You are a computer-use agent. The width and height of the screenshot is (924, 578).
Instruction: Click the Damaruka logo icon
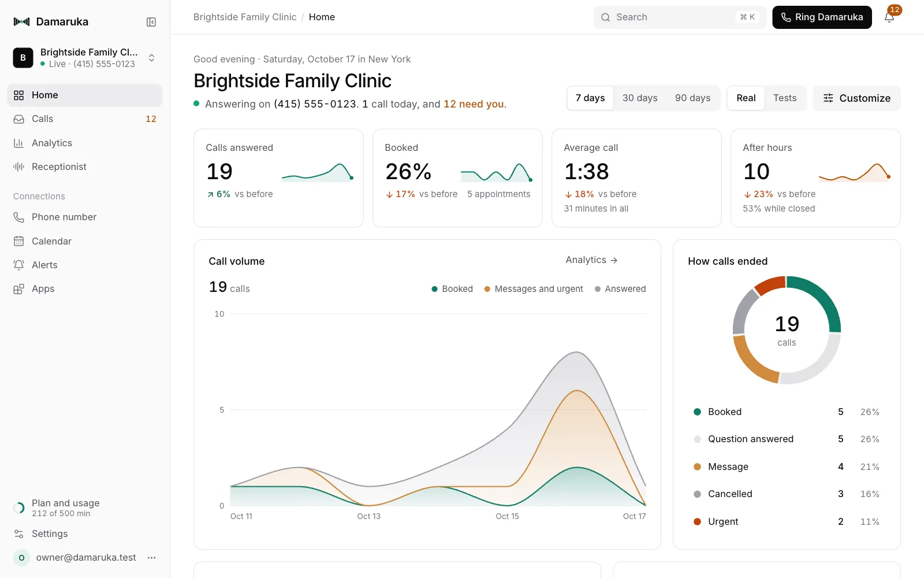click(x=21, y=21)
